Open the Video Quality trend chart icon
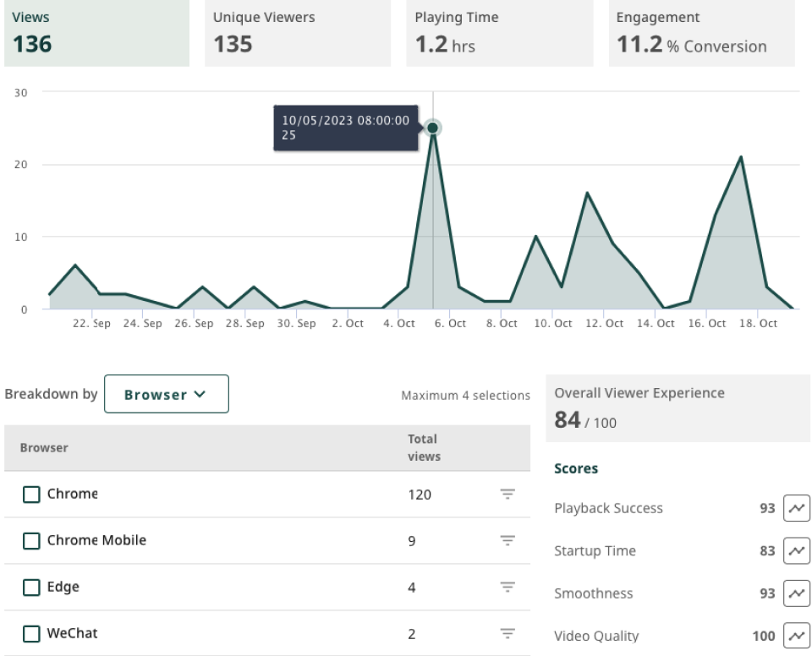Viewport: 812px width, 656px height. [x=797, y=636]
